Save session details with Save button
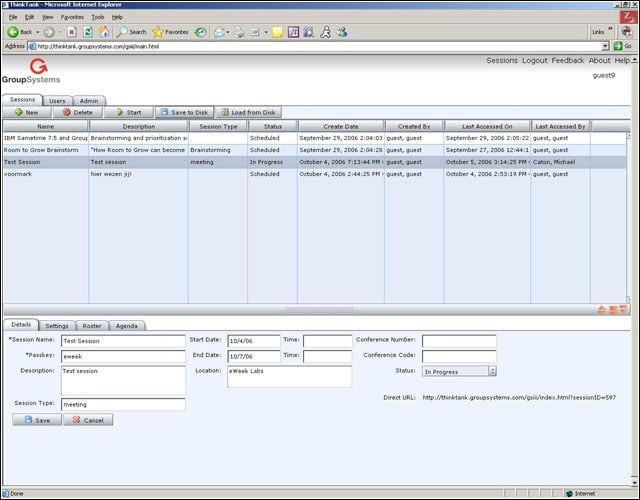 coord(37,420)
